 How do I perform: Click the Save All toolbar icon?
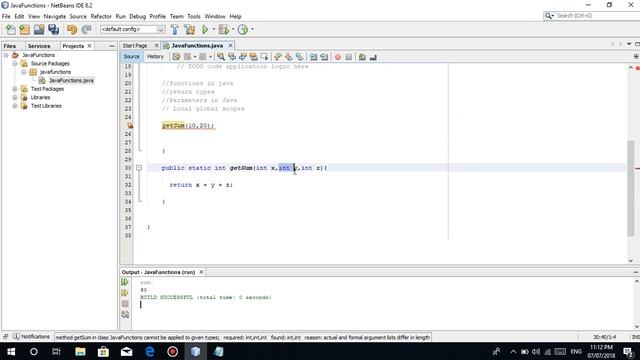click(53, 29)
